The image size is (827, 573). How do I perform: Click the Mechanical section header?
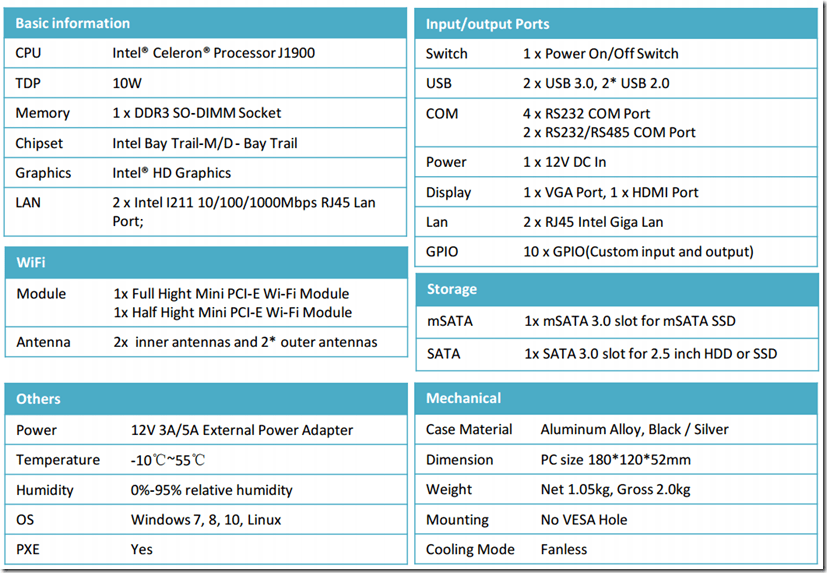(x=463, y=398)
